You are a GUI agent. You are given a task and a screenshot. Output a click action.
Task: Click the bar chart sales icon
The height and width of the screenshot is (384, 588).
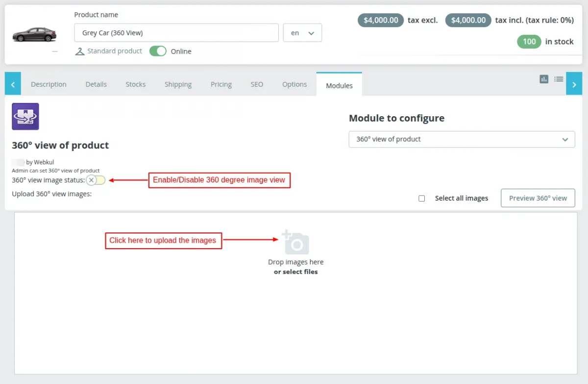pos(544,79)
